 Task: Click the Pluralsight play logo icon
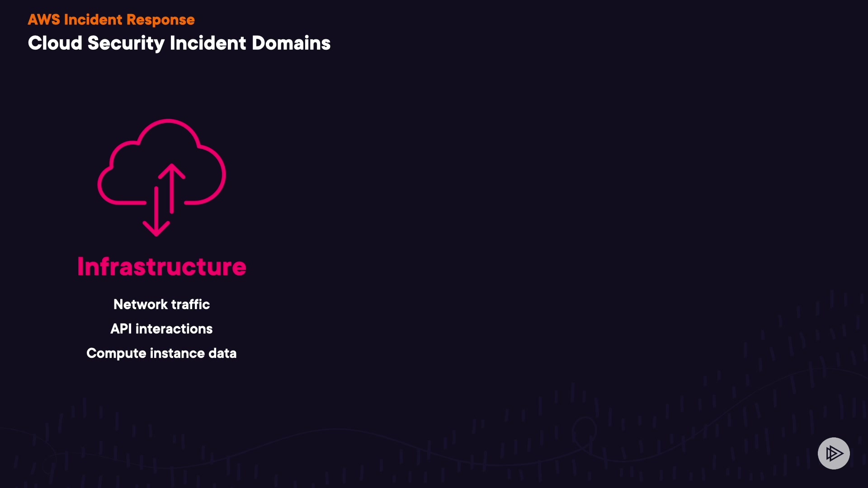click(834, 453)
